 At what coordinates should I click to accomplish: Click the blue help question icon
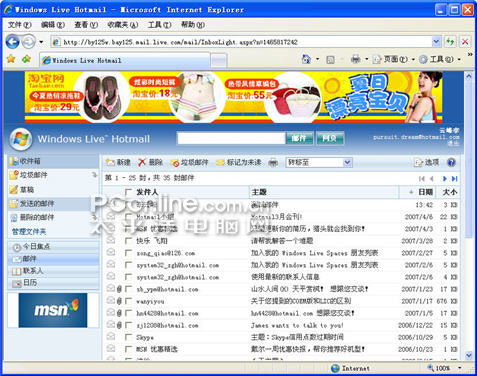tap(451, 162)
